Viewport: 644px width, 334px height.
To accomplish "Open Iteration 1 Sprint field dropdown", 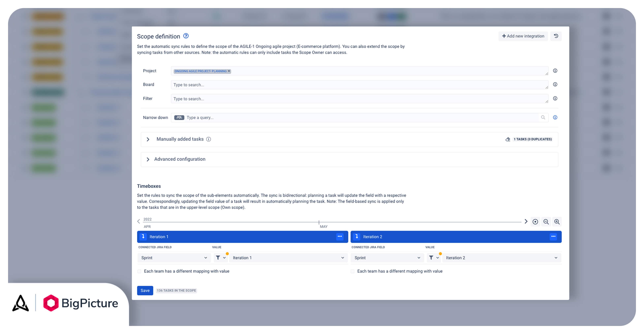I will pyautogui.click(x=174, y=258).
